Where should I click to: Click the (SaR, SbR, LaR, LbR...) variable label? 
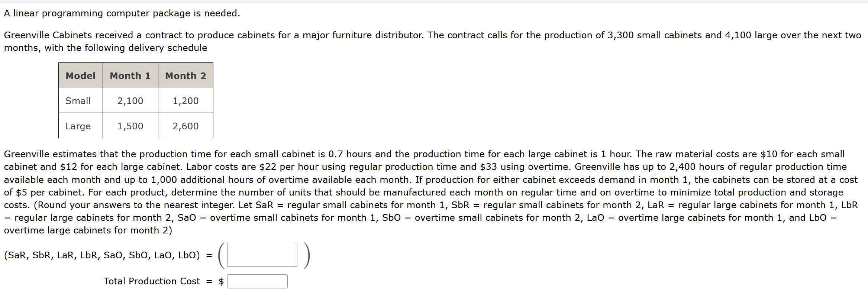tap(102, 255)
